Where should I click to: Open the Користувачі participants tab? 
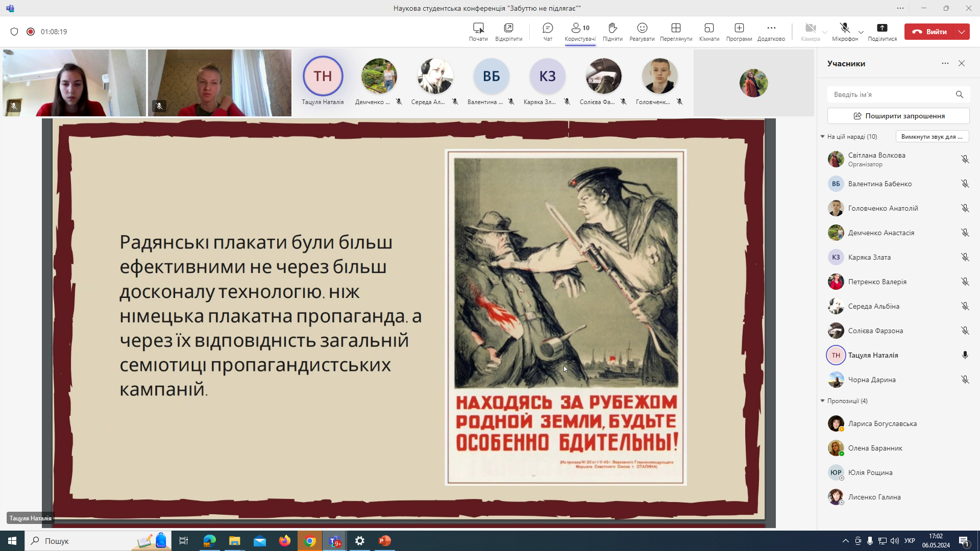click(580, 32)
